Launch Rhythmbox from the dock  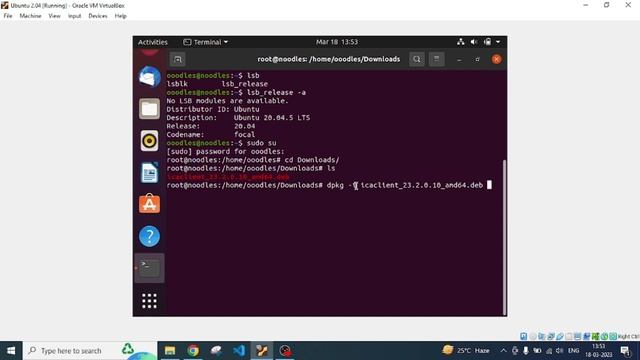click(149, 141)
